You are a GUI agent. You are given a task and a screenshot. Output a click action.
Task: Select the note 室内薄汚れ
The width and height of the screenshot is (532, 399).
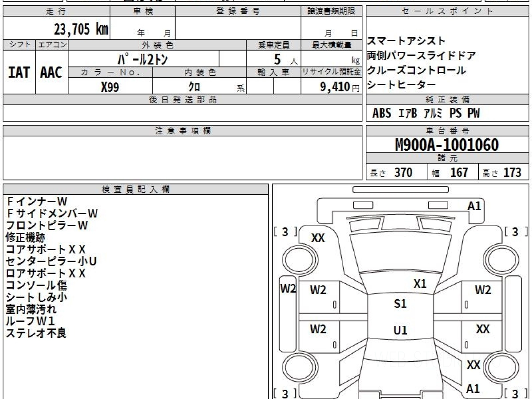31,309
